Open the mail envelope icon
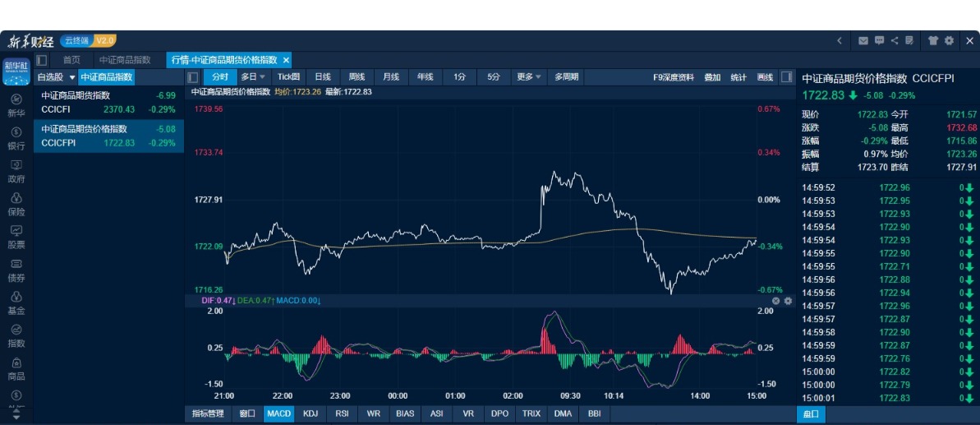Viewport: 980px width, 425px height. (x=863, y=40)
